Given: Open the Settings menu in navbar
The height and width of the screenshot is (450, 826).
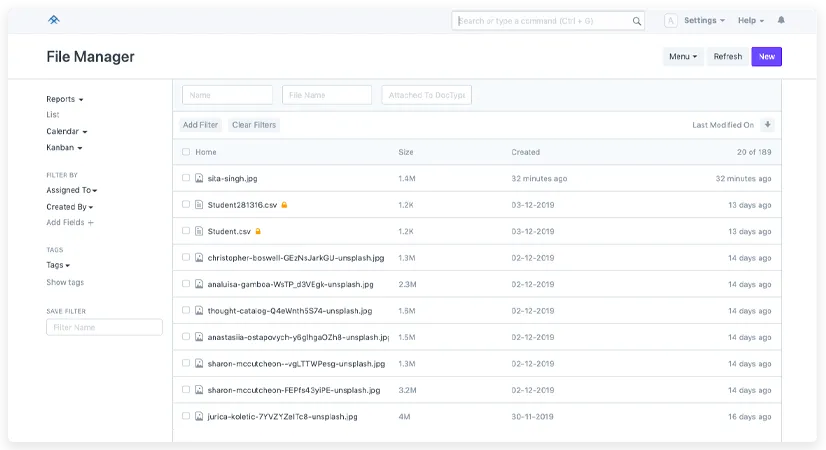Looking at the screenshot, I should pyautogui.click(x=703, y=21).
